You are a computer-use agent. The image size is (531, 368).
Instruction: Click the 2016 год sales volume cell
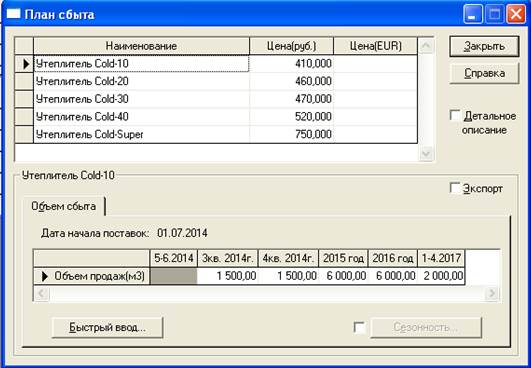393,276
